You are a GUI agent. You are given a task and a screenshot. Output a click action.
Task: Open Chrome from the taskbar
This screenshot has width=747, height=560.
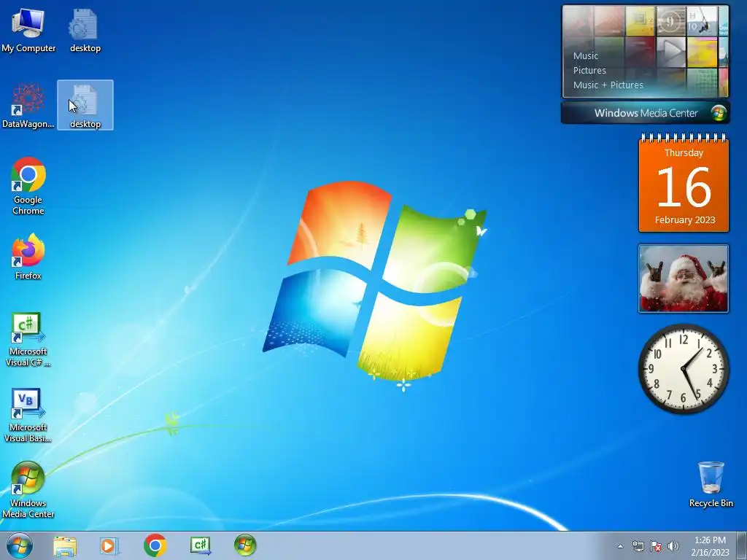pyautogui.click(x=155, y=545)
